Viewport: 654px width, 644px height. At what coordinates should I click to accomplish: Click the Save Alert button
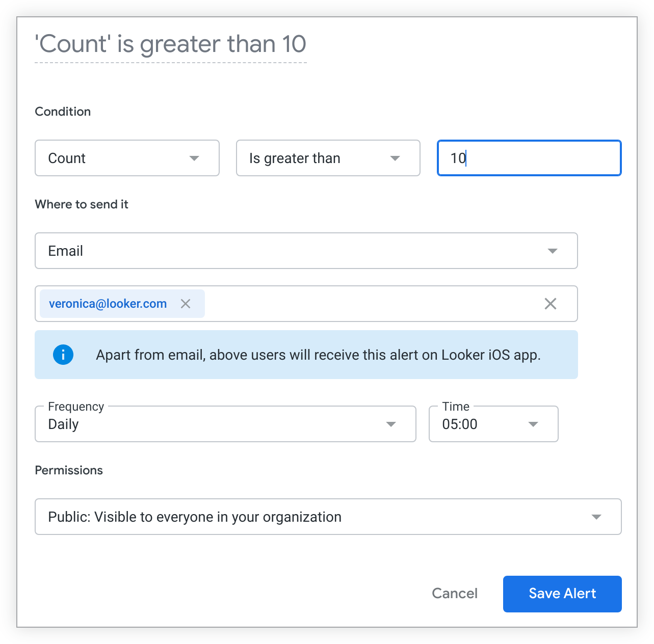[x=562, y=594]
